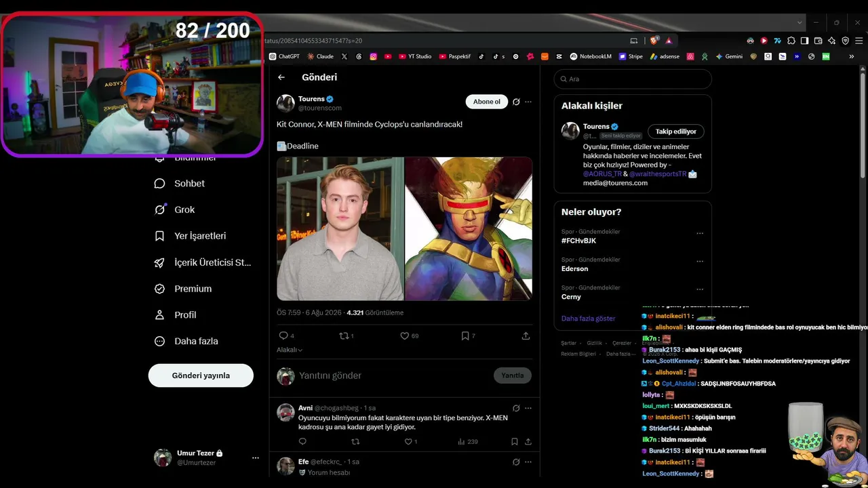Image resolution: width=868 pixels, height=488 pixels.
Task: Repost Avni's comment
Action: click(355, 441)
